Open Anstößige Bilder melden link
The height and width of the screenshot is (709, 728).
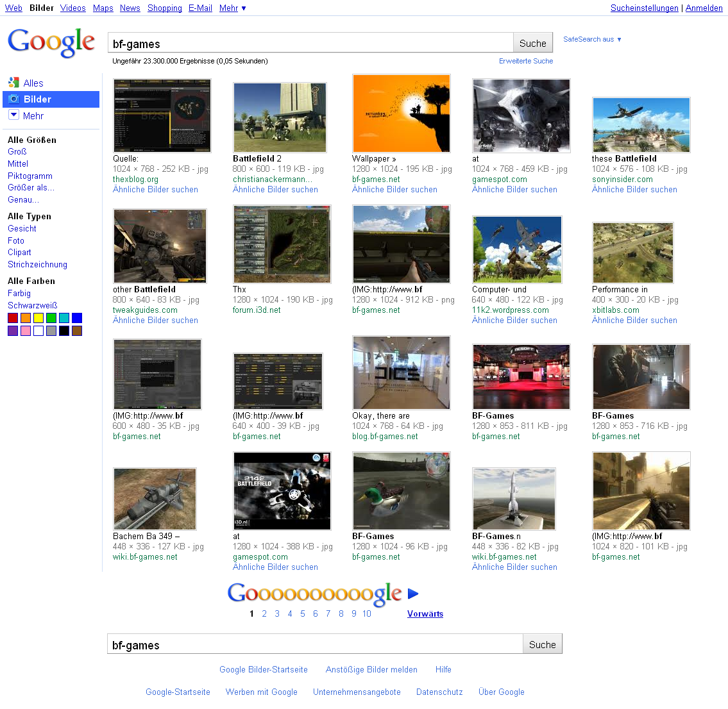[x=371, y=669]
